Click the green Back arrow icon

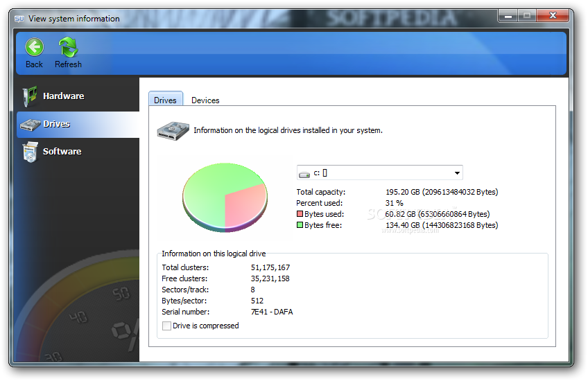(35, 47)
